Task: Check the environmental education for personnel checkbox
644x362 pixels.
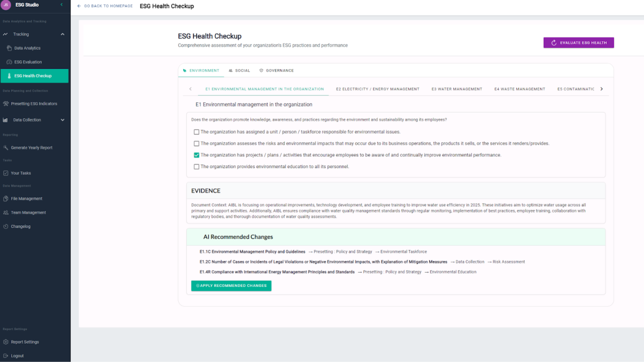Action: click(197, 167)
